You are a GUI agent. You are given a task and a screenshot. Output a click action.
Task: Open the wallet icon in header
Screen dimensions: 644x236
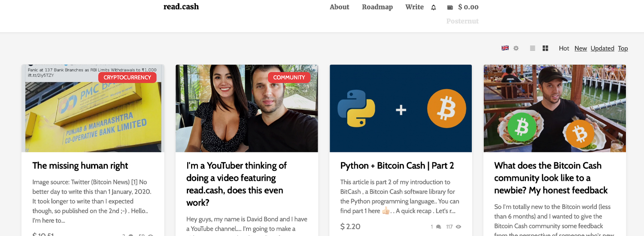450,7
